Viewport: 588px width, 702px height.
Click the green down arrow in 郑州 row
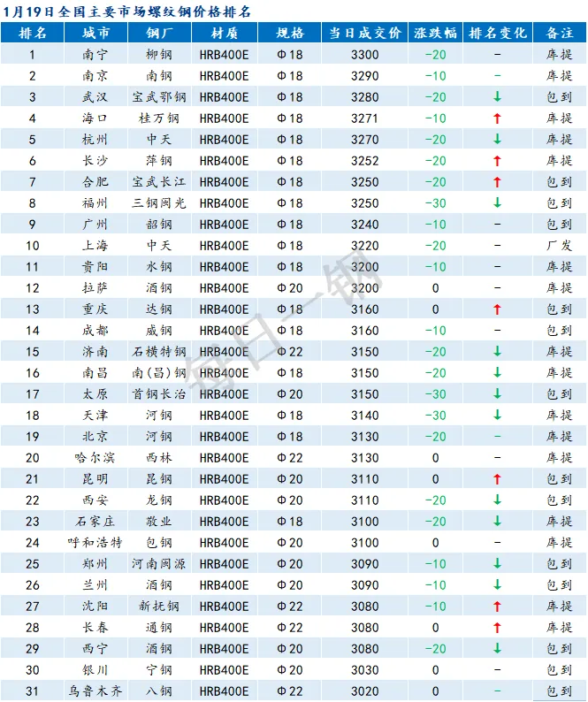click(x=497, y=564)
